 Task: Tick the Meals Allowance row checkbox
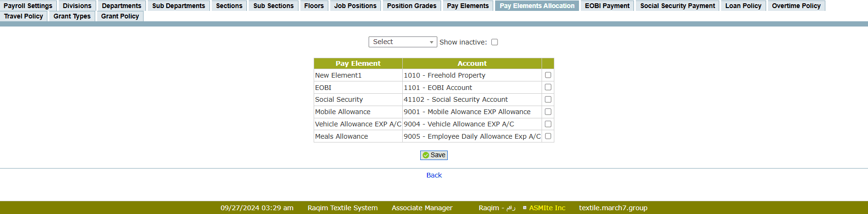548,136
